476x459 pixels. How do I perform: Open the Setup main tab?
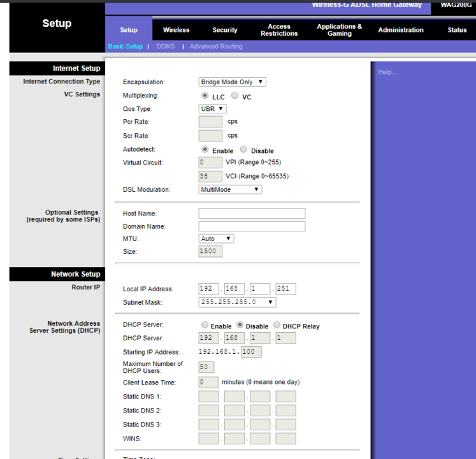click(x=129, y=30)
